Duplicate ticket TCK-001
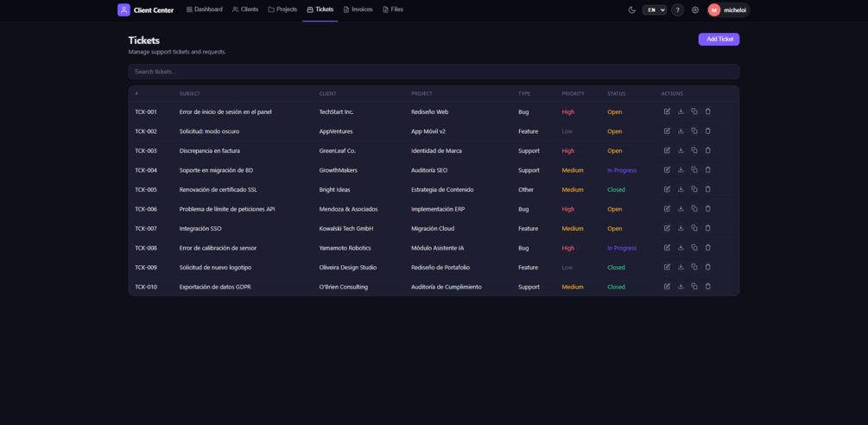The width and height of the screenshot is (868, 425). (694, 111)
